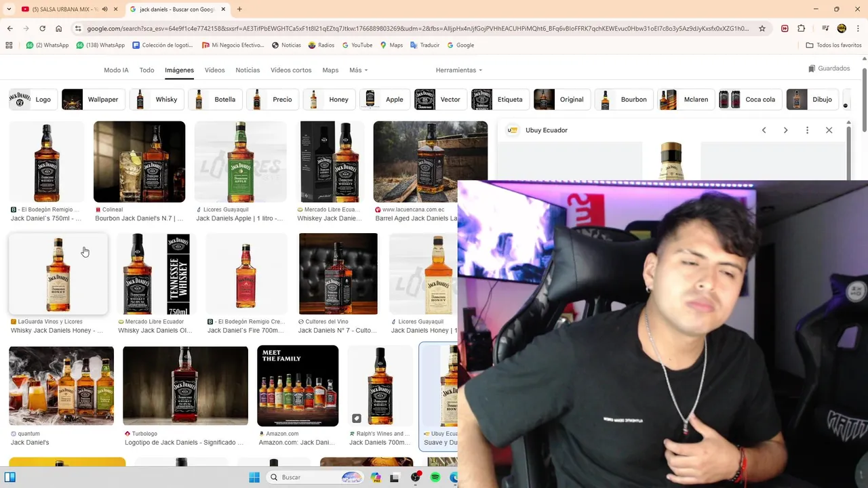The image size is (868, 488).
Task: Open the Radios bookmark
Action: (321, 45)
